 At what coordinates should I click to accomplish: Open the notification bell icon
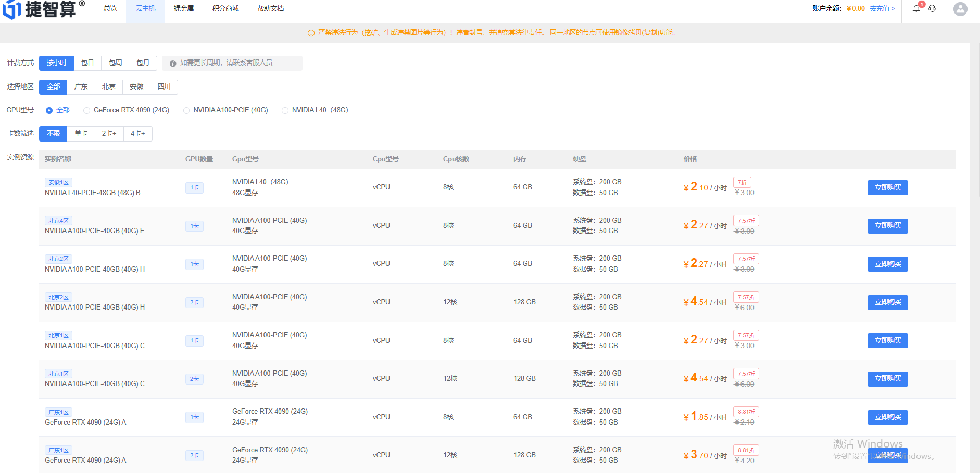coord(916,8)
